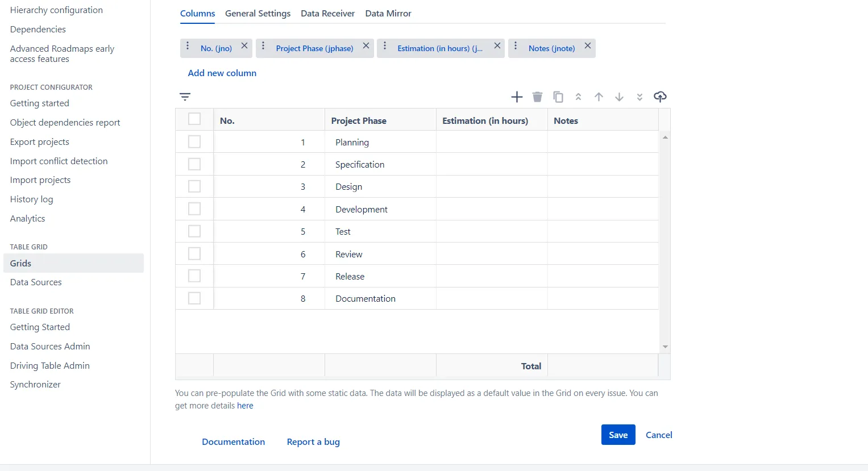Move row to bottom with double-down arrow
868x471 pixels.
point(639,97)
